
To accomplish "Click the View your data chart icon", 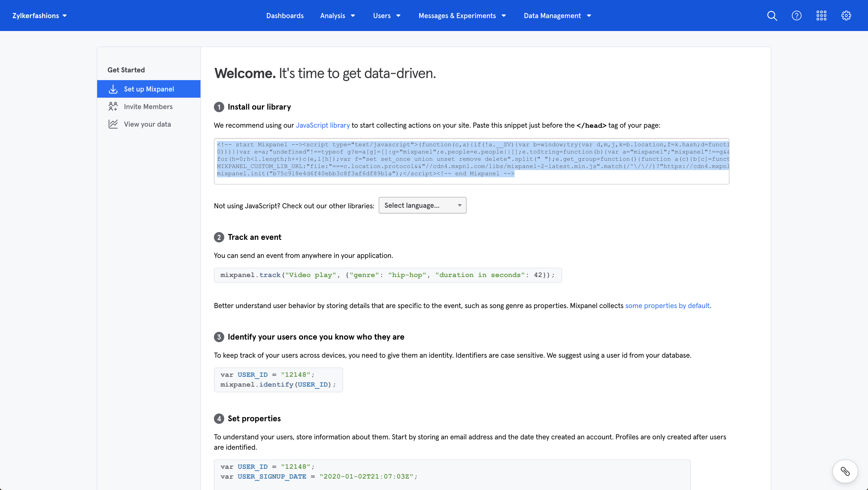I will (x=113, y=124).
